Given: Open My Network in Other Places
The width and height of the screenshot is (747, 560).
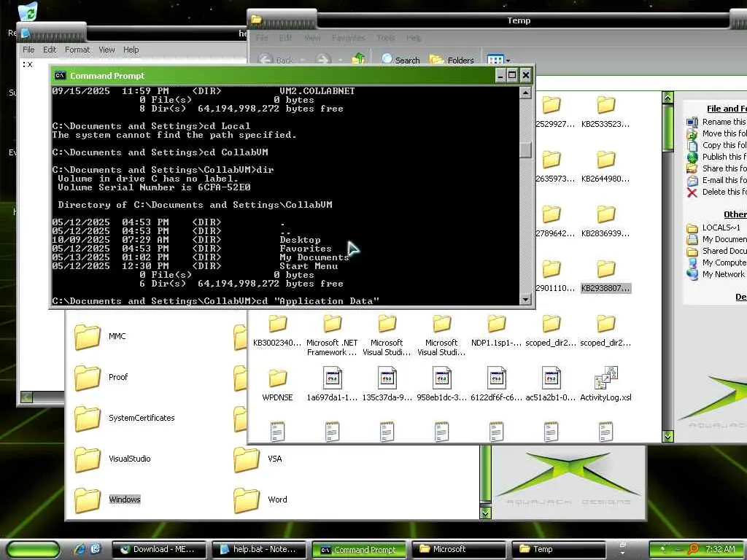Looking at the screenshot, I should 716,274.
